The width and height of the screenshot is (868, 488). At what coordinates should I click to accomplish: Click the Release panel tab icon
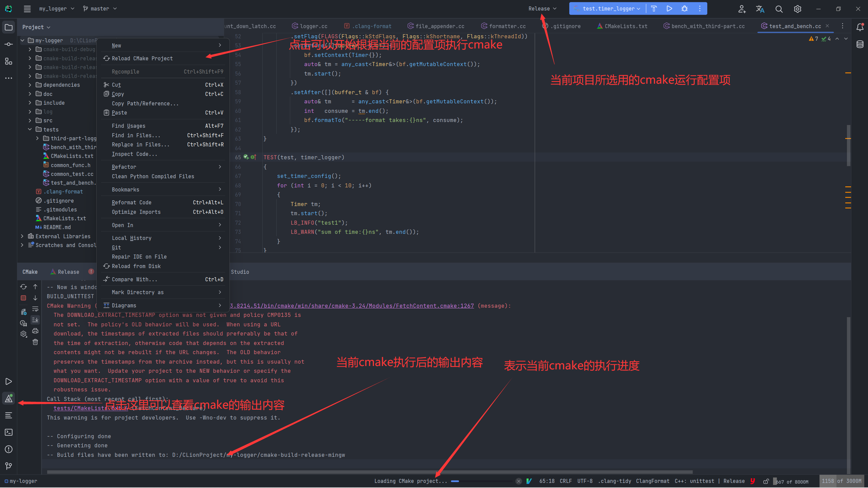[x=52, y=272]
